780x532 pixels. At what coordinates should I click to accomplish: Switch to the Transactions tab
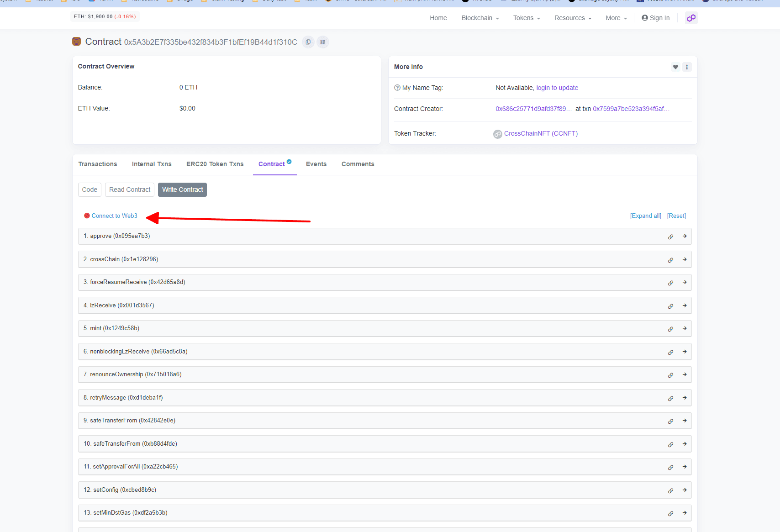coord(98,164)
